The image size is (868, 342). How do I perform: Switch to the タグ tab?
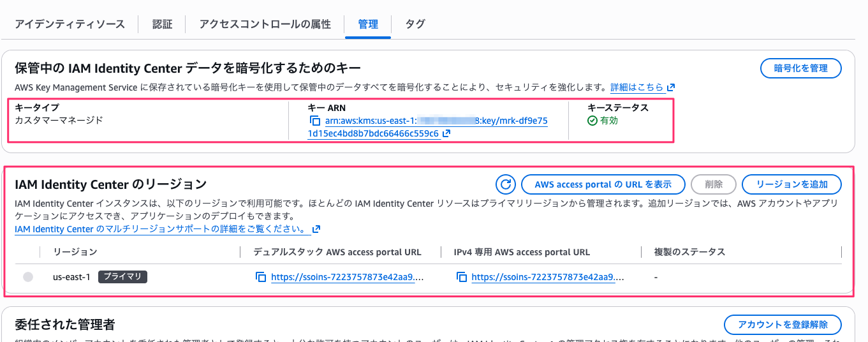coord(415,24)
